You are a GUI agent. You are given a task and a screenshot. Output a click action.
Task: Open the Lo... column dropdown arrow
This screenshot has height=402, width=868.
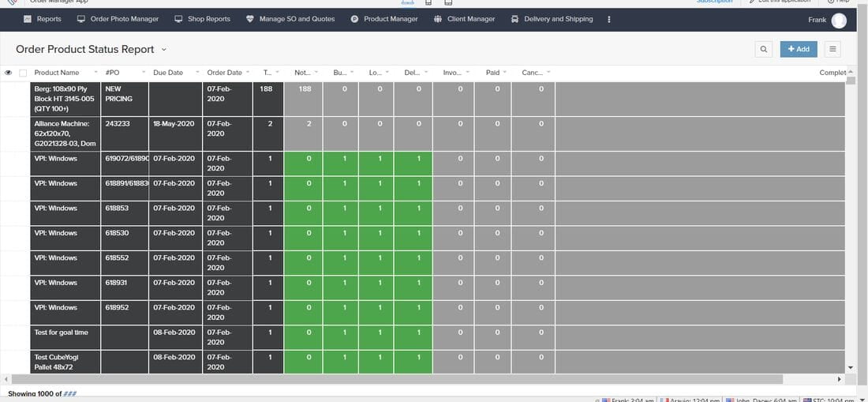(387, 73)
